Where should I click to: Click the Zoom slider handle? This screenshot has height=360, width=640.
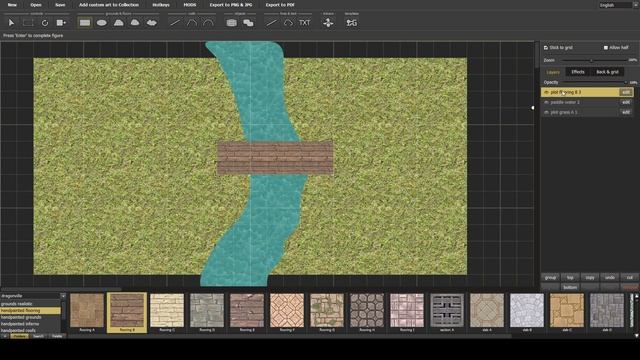tap(591, 60)
